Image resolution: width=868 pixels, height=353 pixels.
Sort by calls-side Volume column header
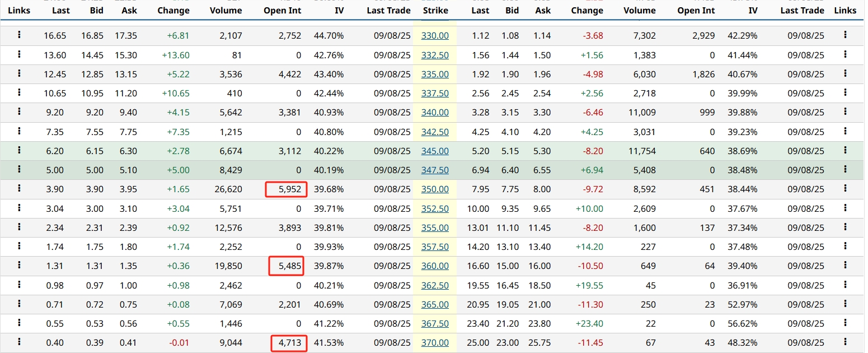click(x=226, y=10)
